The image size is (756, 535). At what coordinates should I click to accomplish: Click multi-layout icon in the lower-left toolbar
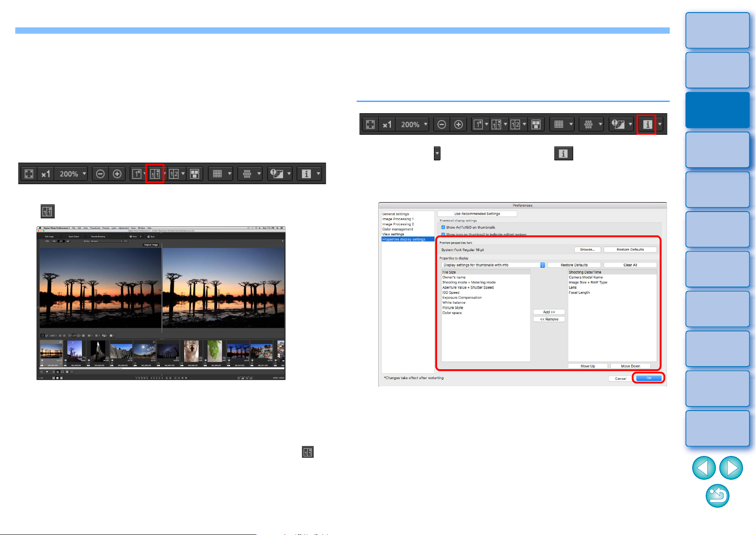195,174
